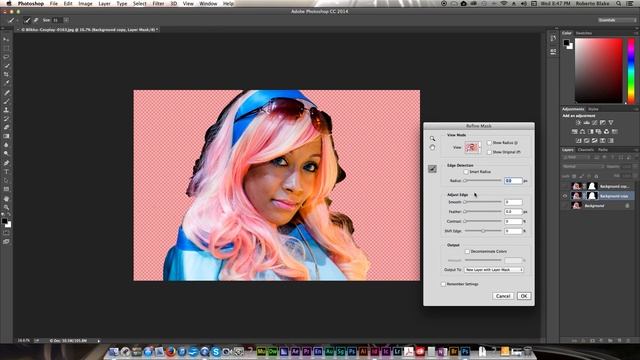Click the Radius slider track

pyautogui.click(x=483, y=180)
